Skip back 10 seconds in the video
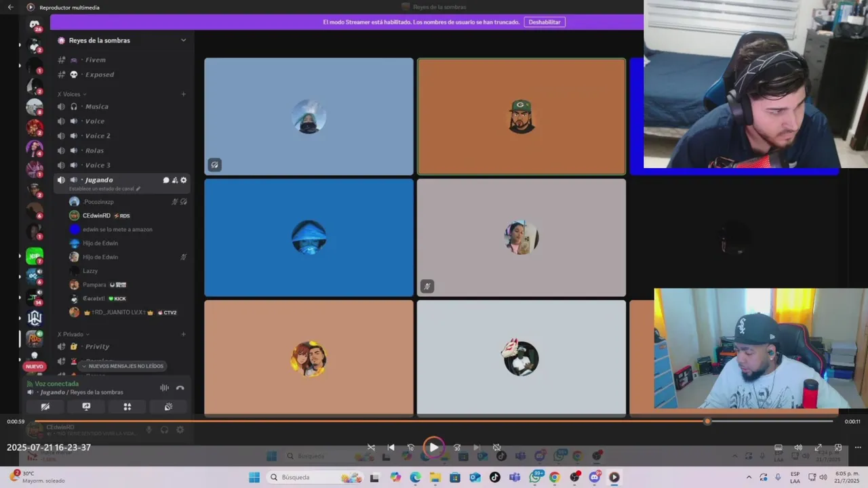The height and width of the screenshot is (488, 868). [x=411, y=447]
